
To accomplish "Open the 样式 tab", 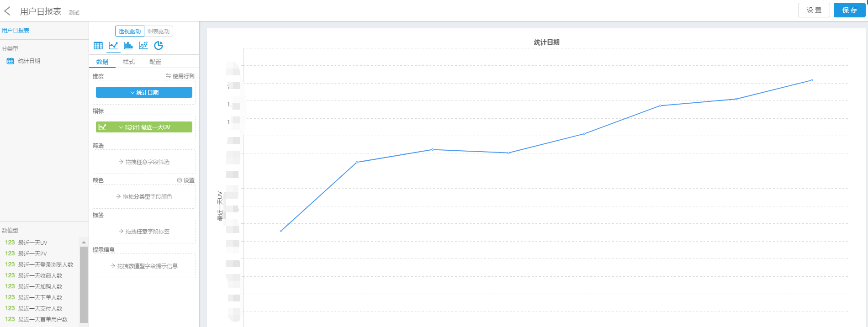I will [x=129, y=62].
